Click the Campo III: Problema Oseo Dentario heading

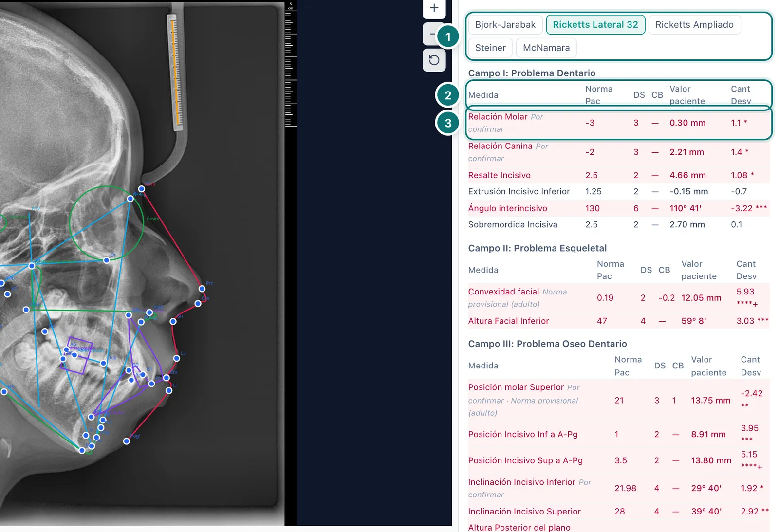click(547, 344)
